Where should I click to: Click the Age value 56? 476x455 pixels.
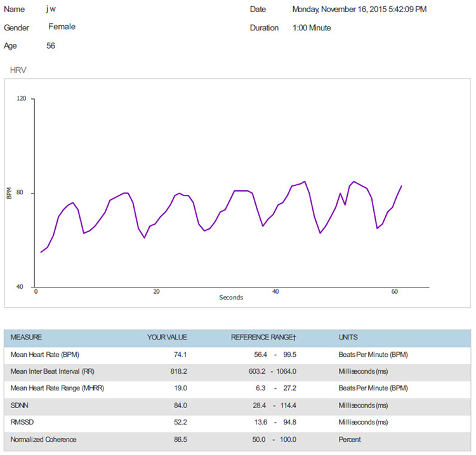[x=51, y=46]
